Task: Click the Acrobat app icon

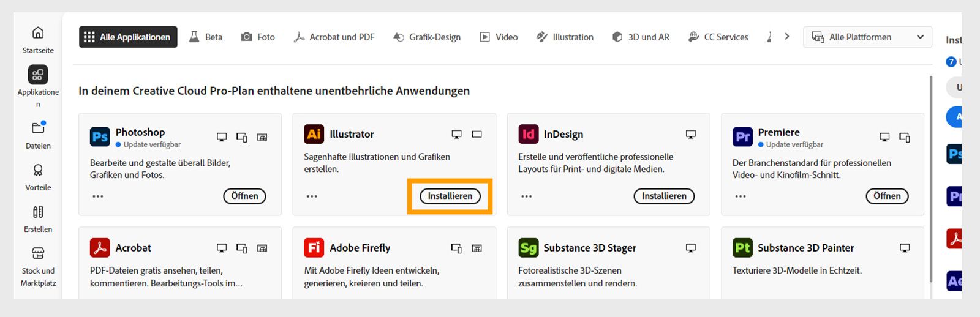Action: pyautogui.click(x=100, y=248)
